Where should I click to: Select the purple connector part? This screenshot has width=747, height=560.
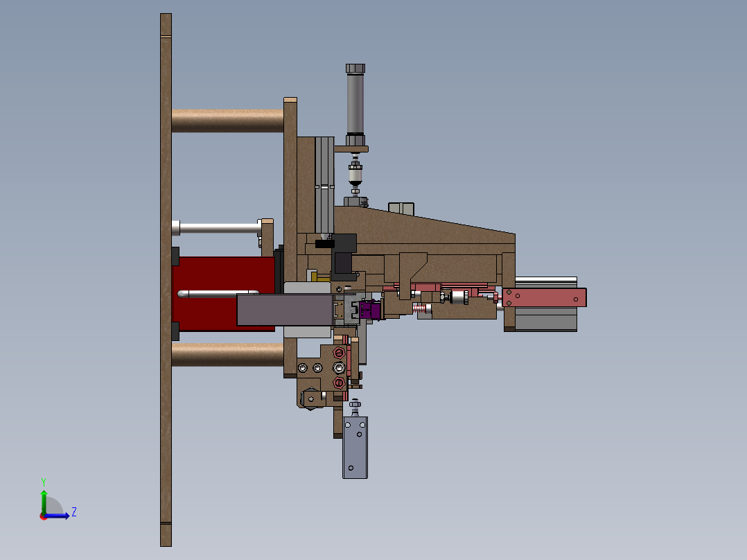pos(369,310)
